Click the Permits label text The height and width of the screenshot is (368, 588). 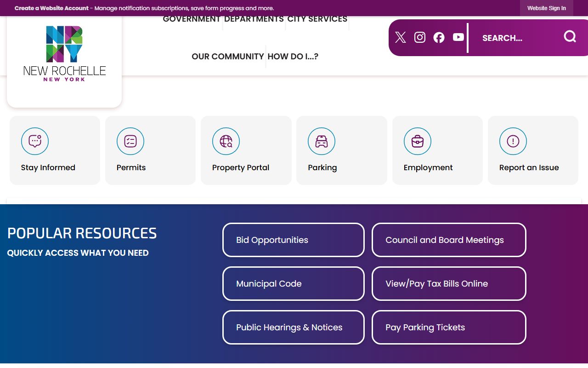[x=131, y=167]
